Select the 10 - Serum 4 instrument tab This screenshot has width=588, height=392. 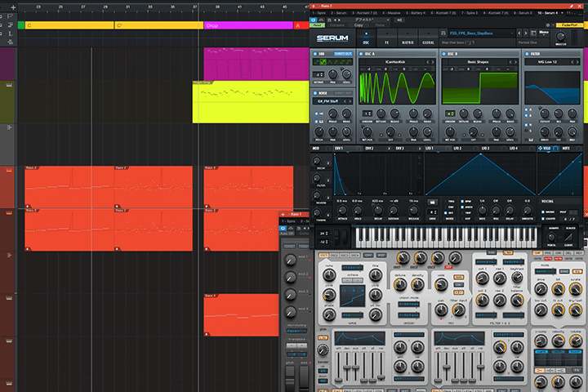tap(548, 13)
